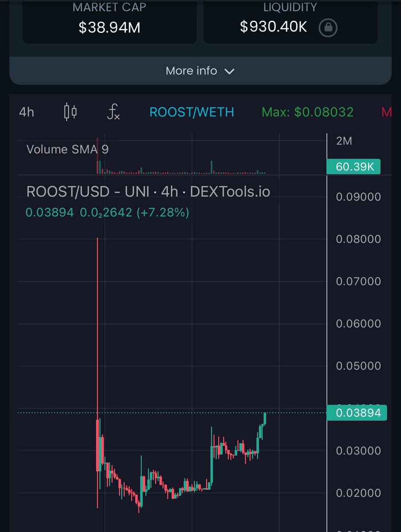This screenshot has height=532, width=401.
Task: Click the LIQUIDITY heading
Action: click(x=290, y=7)
